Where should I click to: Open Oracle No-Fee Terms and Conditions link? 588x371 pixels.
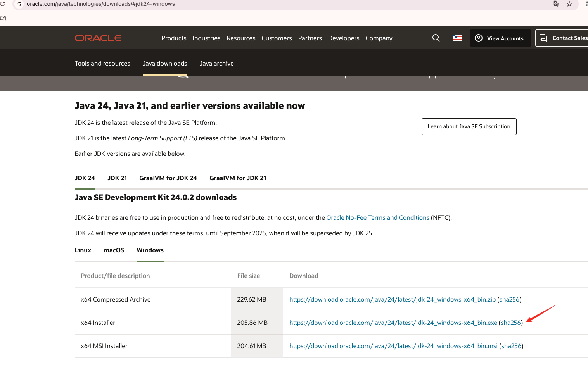(378, 217)
